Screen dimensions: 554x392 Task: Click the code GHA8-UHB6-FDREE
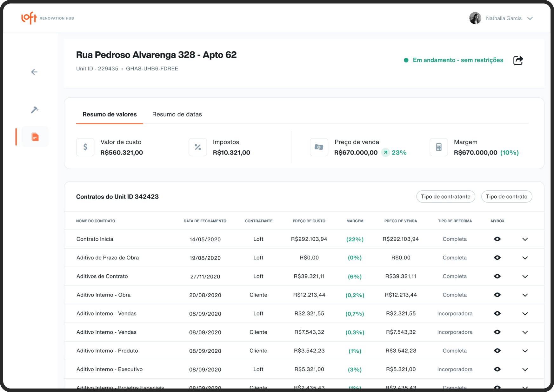(x=152, y=69)
